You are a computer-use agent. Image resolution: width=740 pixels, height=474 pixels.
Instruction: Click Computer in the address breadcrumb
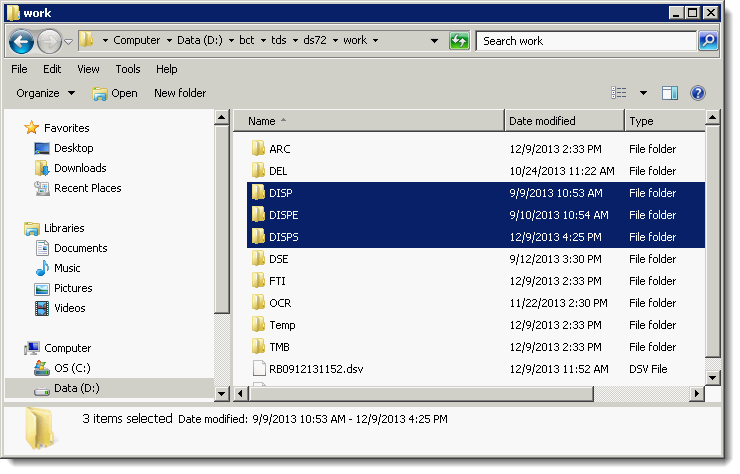[x=136, y=40]
